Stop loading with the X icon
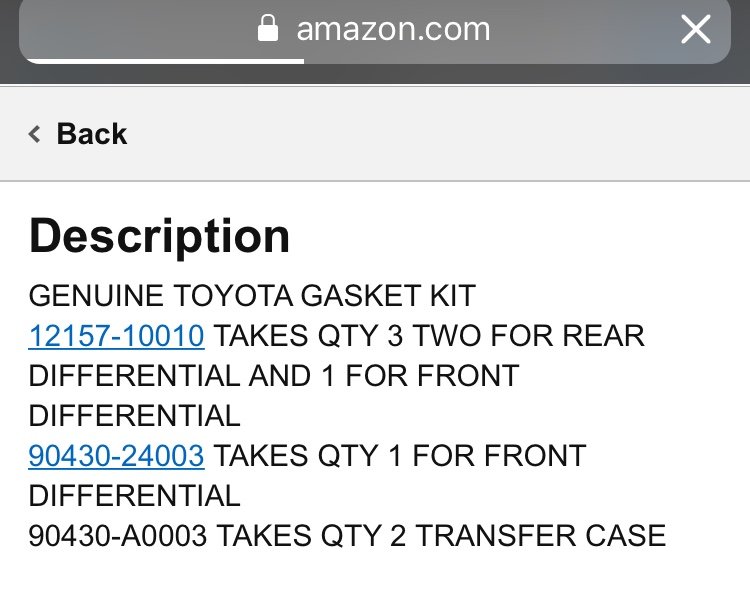This screenshot has width=750, height=602. (x=695, y=29)
